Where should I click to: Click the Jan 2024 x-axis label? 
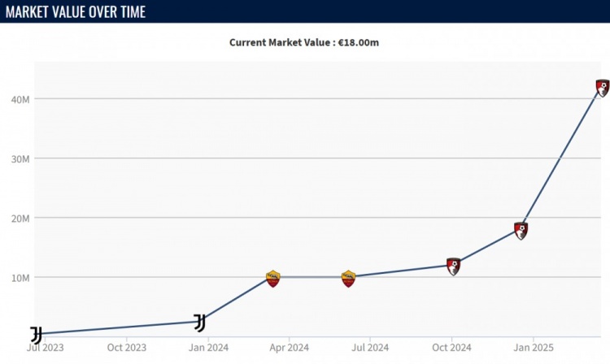[210, 347]
